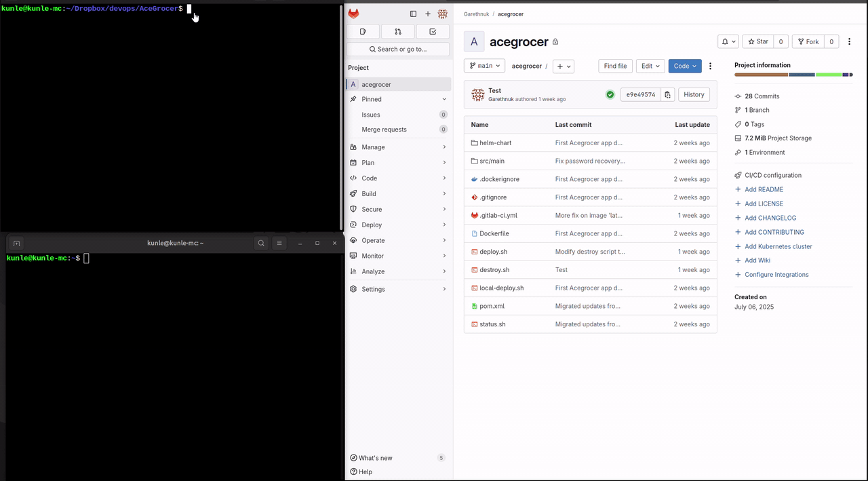Click the terminal search icon in kunle@kunle-mc window
Image resolution: width=868 pixels, height=481 pixels.
click(261, 243)
